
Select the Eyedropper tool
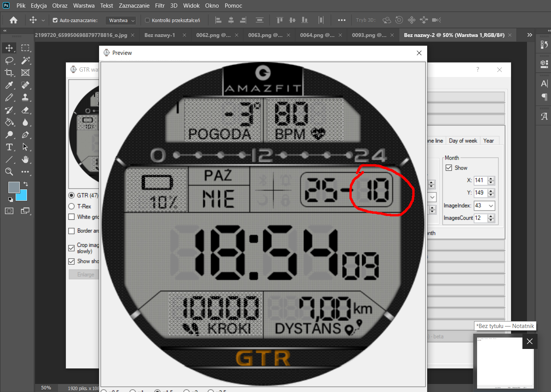coord(9,85)
